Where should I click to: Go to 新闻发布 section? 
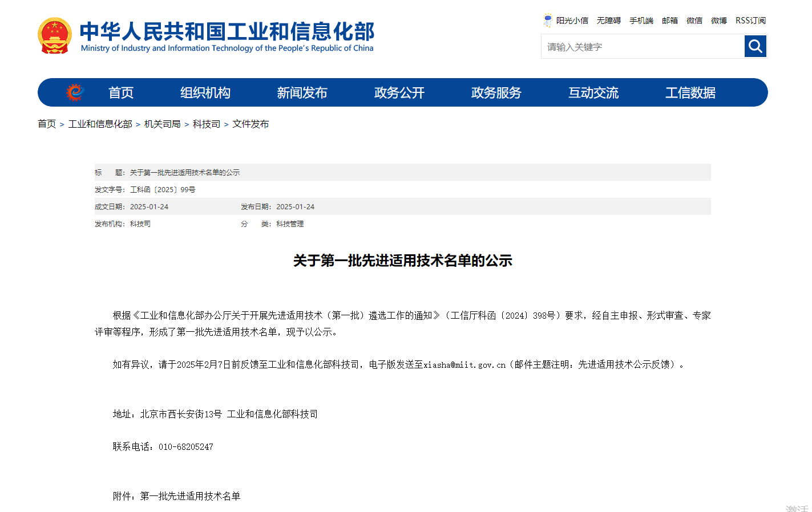[x=302, y=93]
